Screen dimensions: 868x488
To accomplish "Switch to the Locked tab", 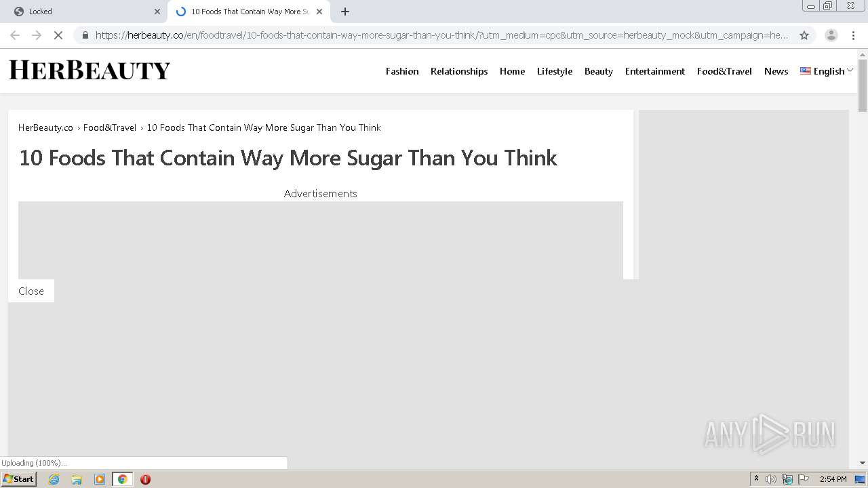I will 83,12.
